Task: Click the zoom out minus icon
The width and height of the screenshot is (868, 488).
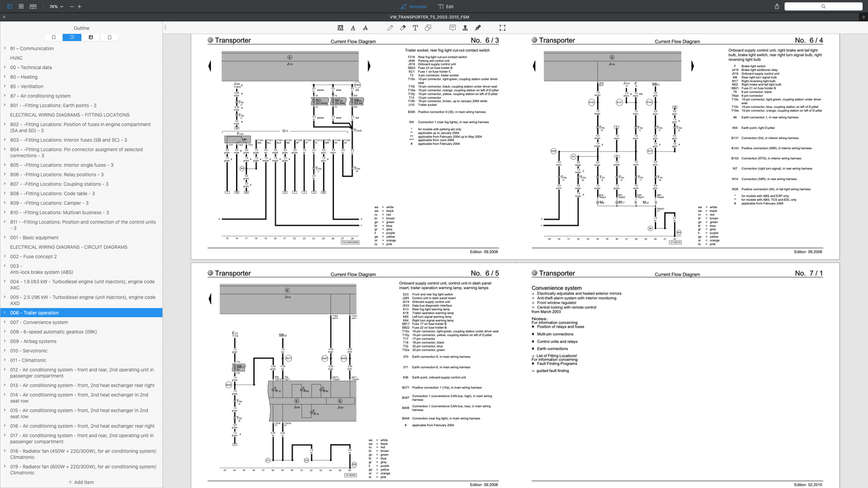Action: pos(71,7)
